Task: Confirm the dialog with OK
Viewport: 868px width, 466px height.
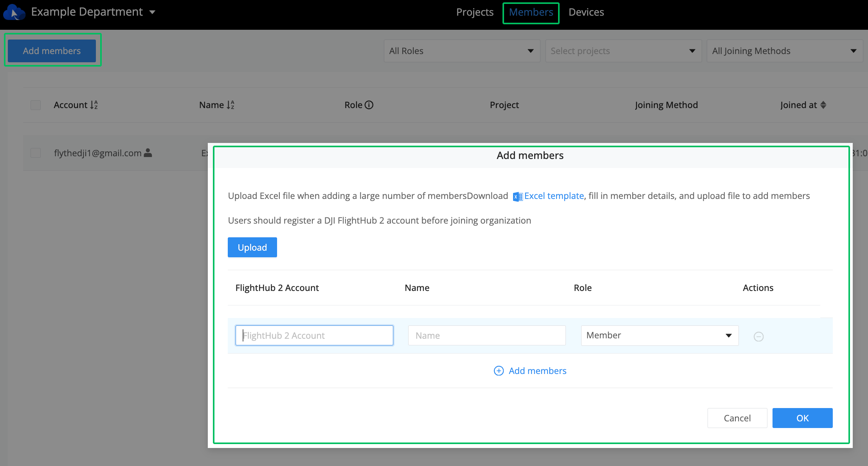Action: pyautogui.click(x=802, y=418)
